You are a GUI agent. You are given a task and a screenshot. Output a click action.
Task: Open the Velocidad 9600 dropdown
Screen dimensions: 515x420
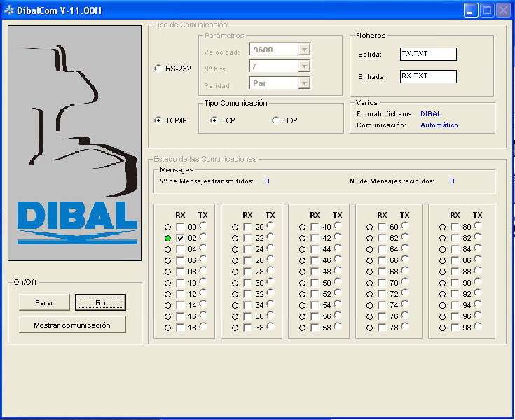(x=304, y=50)
